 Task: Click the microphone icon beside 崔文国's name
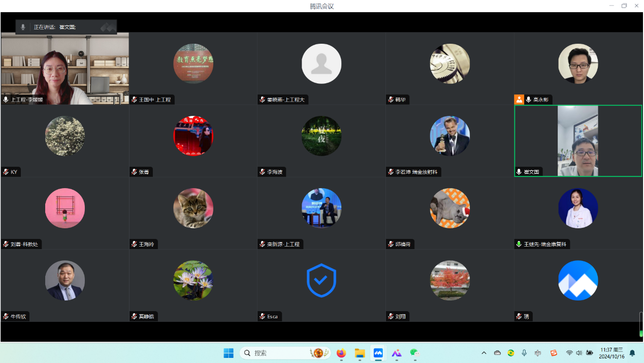click(x=519, y=172)
